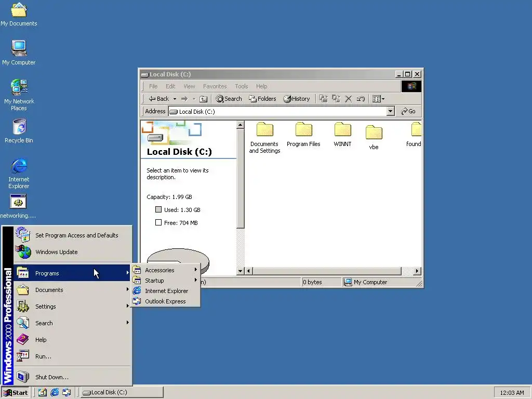Click the Go button
The image size is (532, 399).
(408, 111)
